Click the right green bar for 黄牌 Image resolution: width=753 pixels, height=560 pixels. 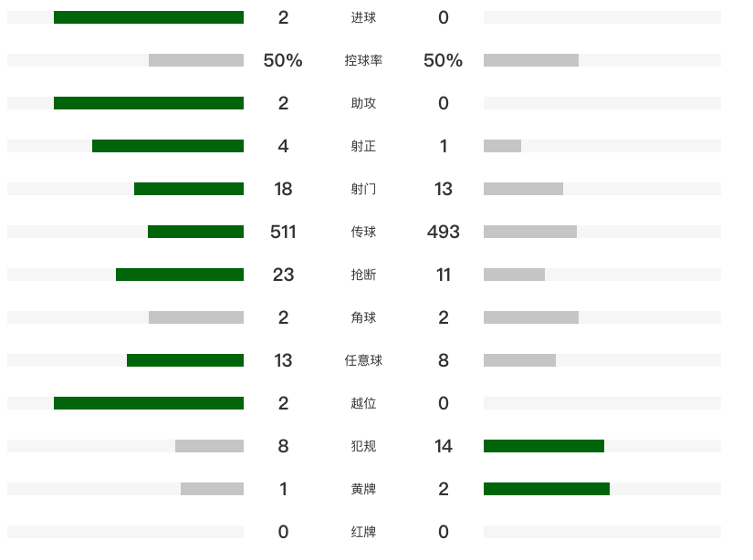[x=547, y=489]
